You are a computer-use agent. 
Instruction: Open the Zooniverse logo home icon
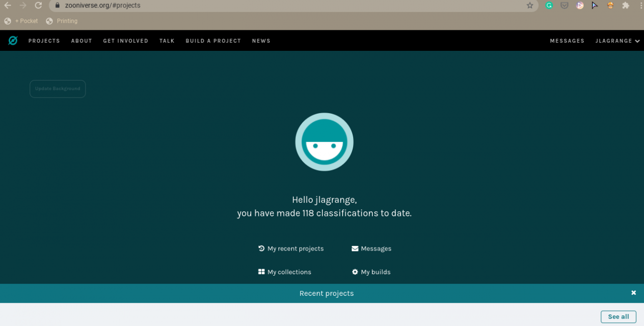(x=13, y=41)
